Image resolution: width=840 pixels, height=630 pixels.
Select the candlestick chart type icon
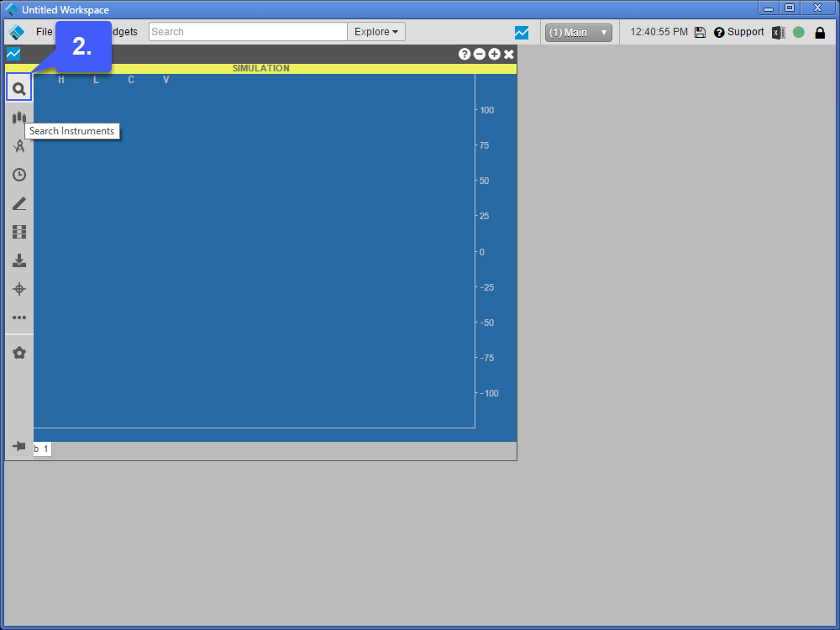tap(18, 118)
